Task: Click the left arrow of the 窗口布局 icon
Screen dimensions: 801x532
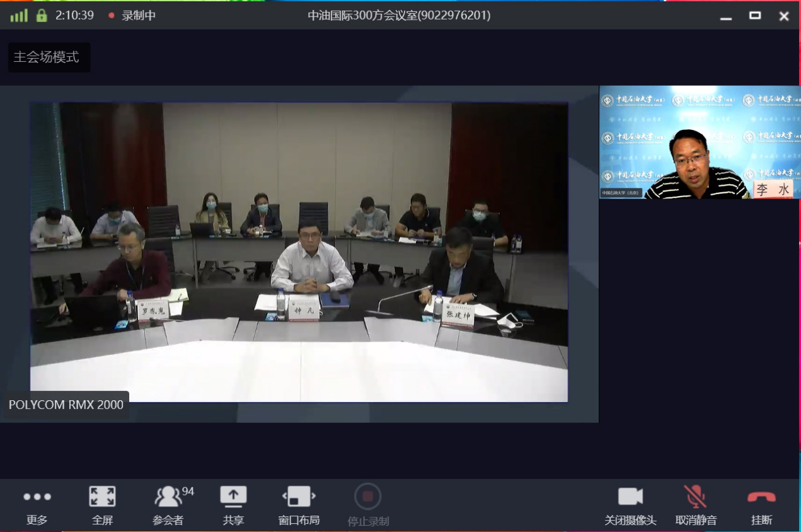Action: coord(284,497)
